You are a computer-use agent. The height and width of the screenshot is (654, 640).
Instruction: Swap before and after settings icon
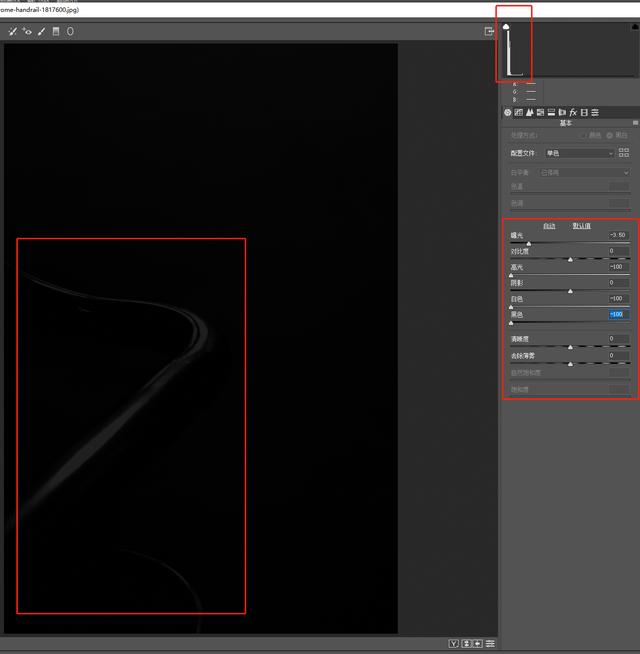[x=466, y=644]
